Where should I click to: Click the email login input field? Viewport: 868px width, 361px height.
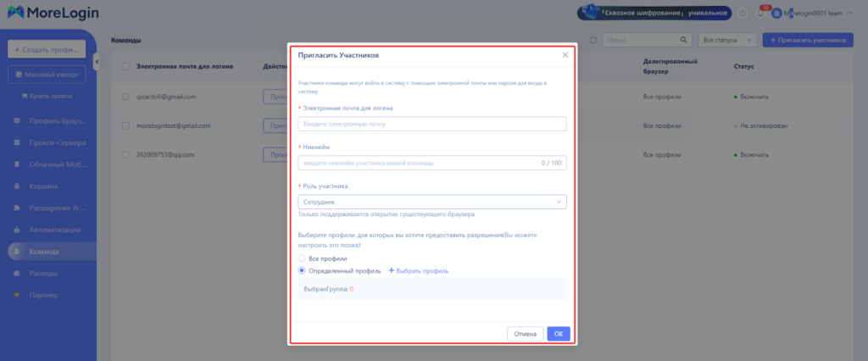pyautogui.click(x=431, y=125)
